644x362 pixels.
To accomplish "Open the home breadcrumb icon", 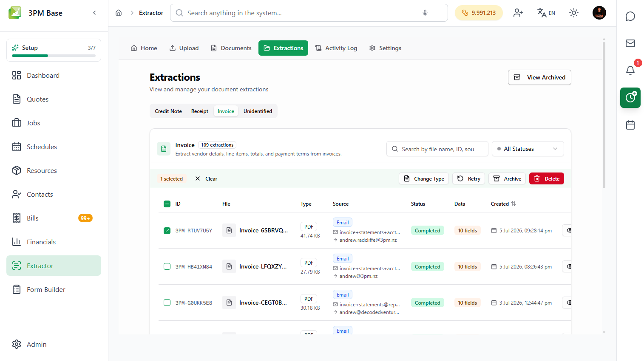I will tap(119, 13).
